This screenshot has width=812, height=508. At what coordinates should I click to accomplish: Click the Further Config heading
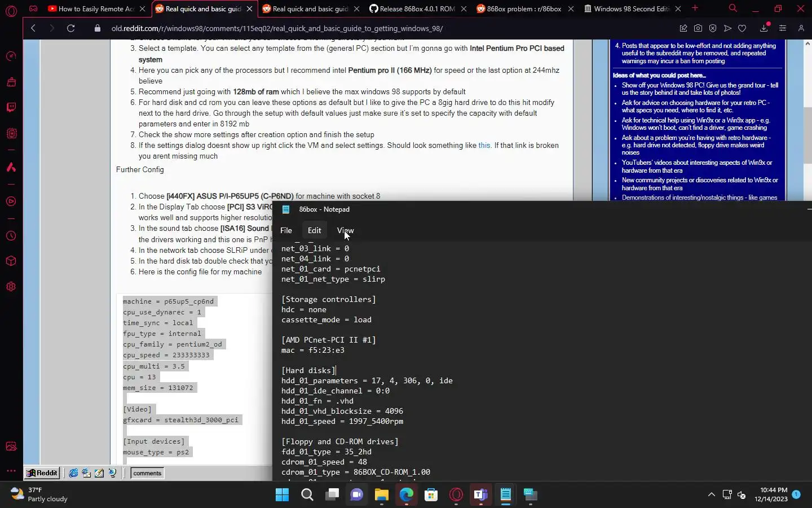[x=140, y=169]
